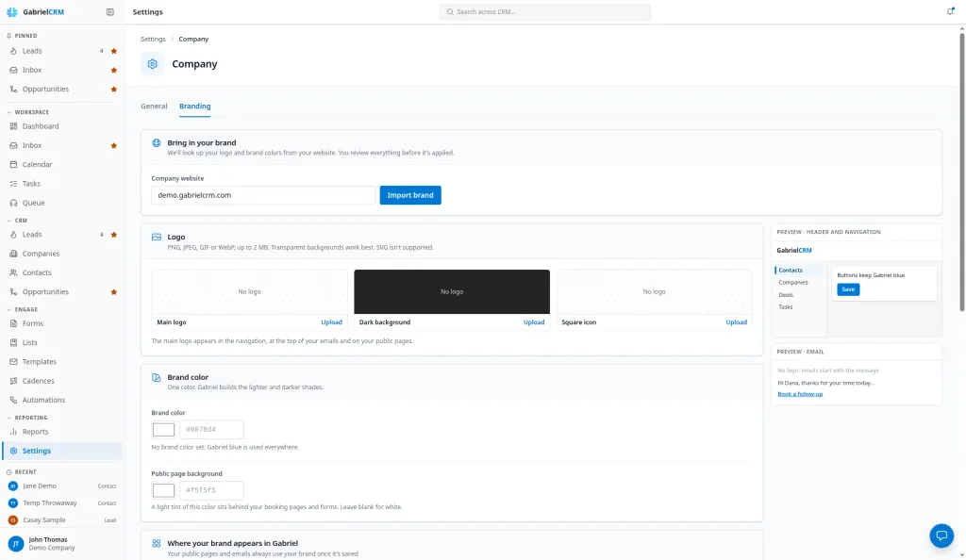The image size is (966, 560).
Task: Select the Branding tab
Action: tap(194, 106)
